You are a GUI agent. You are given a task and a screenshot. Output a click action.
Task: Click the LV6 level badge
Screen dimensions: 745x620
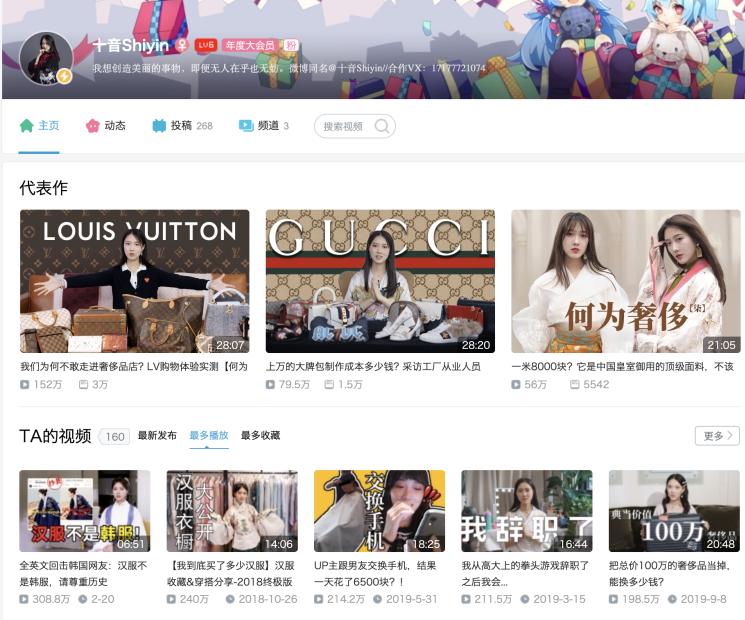click(x=206, y=45)
